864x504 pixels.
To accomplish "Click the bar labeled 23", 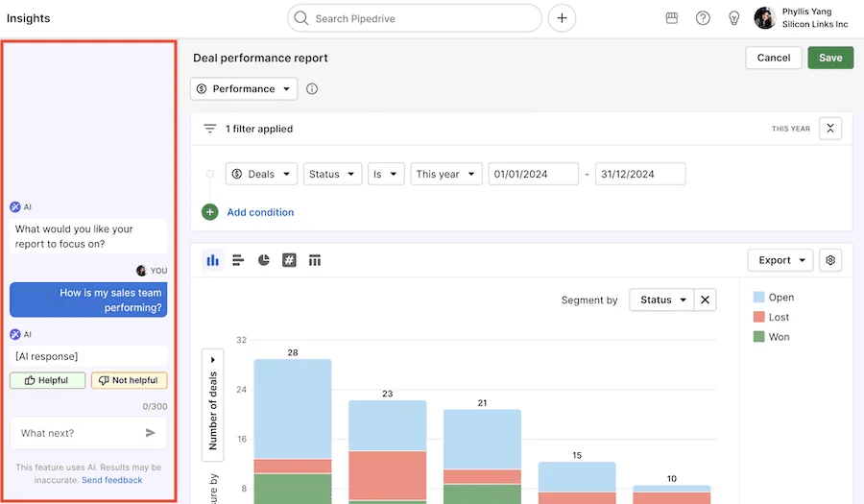I will 388,450.
